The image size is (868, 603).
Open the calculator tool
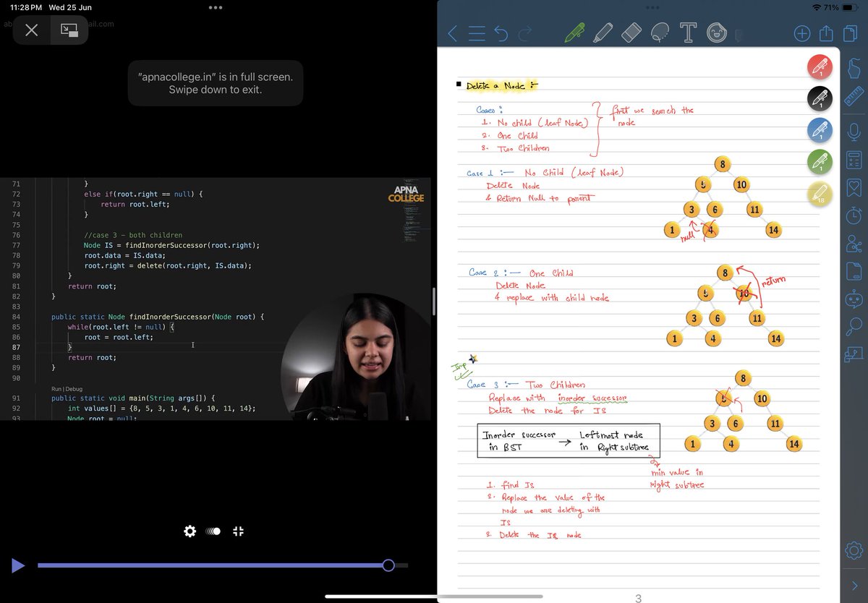(x=854, y=160)
